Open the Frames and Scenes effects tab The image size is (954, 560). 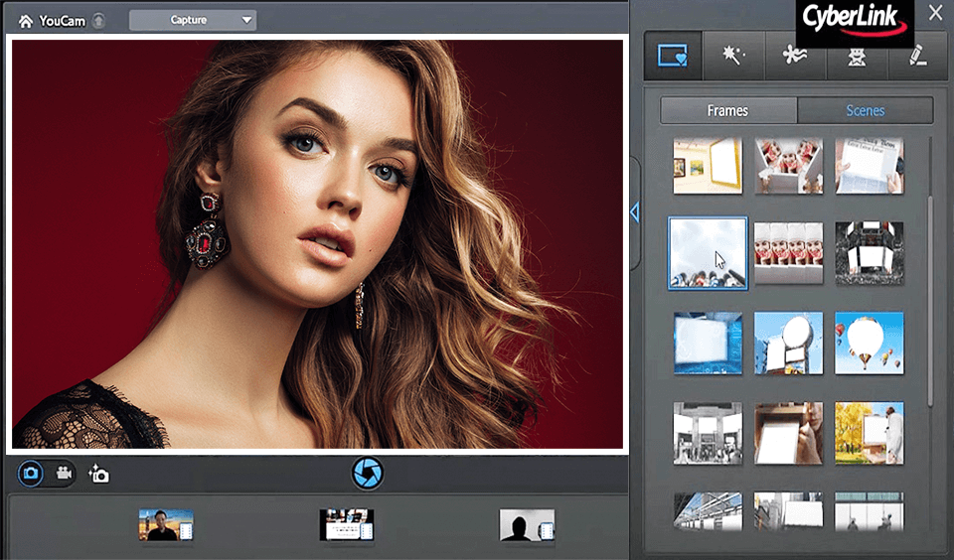click(x=673, y=56)
